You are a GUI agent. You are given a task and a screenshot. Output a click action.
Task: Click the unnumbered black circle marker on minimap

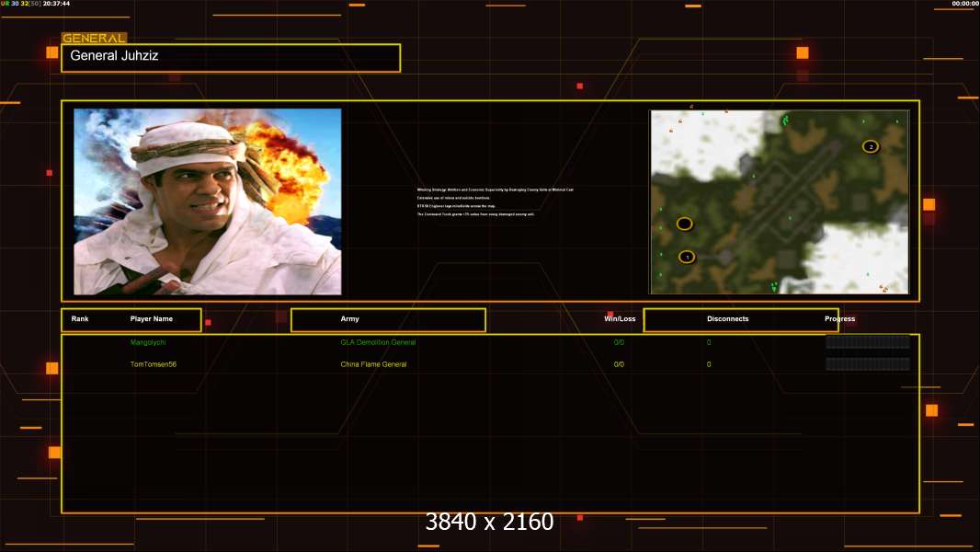pos(684,224)
